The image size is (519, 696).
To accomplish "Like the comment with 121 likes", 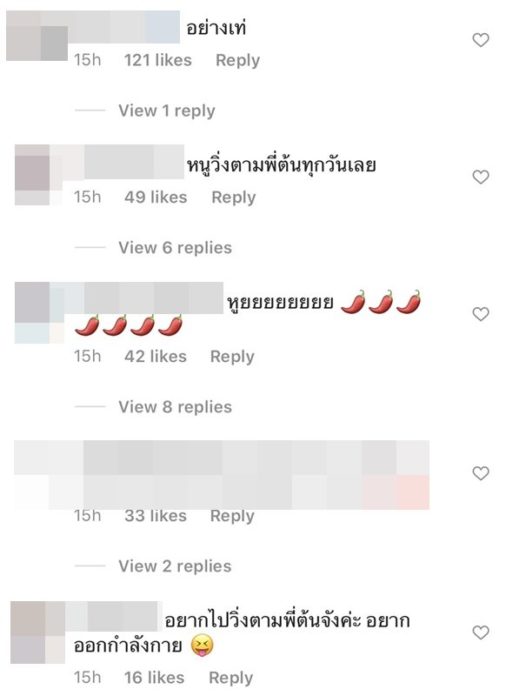I will [480, 40].
